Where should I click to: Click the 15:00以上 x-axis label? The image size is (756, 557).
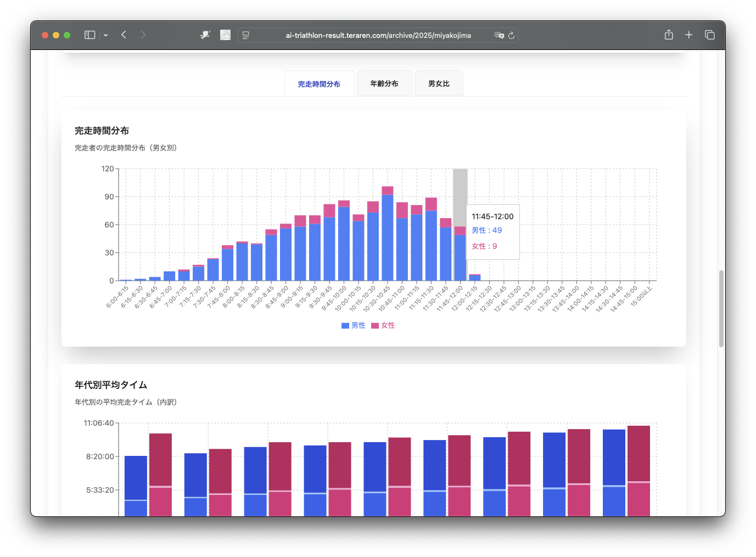tap(642, 297)
